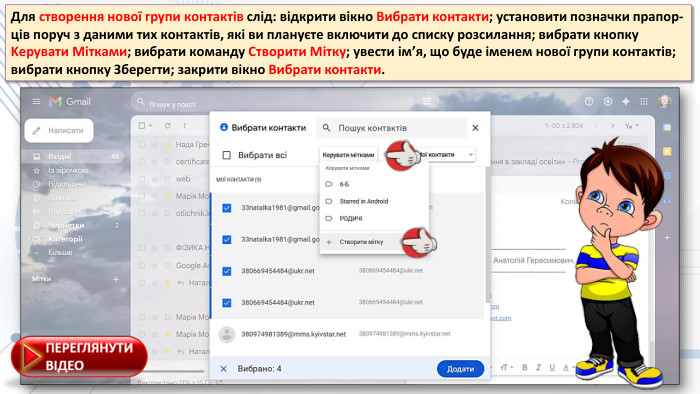Open Google Keep in side panel

(x=667, y=151)
